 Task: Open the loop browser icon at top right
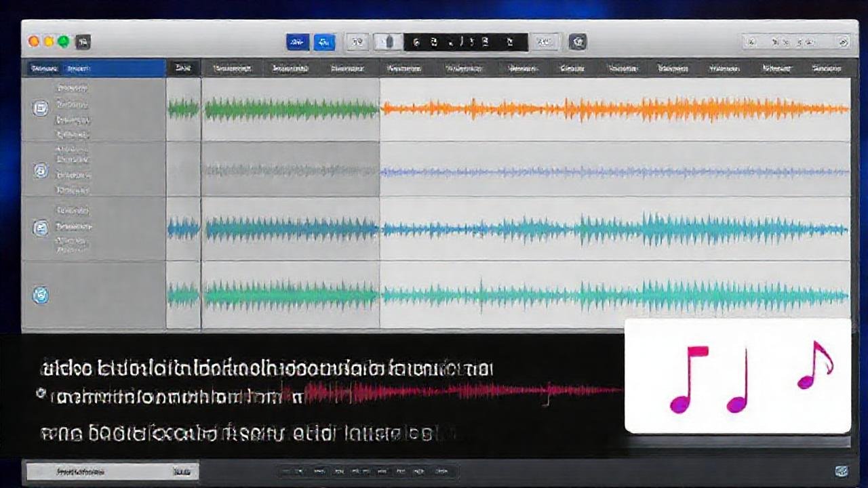(x=844, y=41)
